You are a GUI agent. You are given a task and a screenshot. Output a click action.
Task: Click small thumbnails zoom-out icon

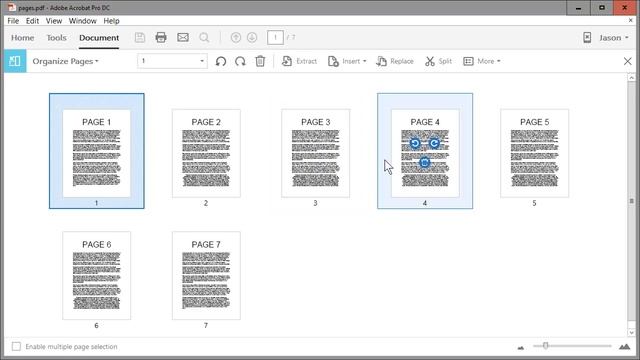point(520,348)
